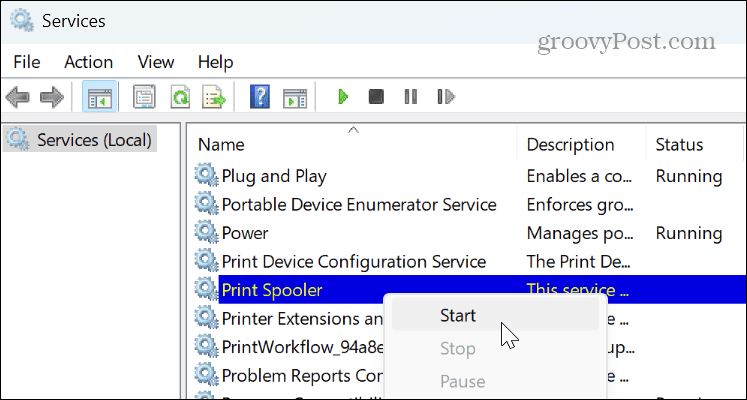The image size is (747, 400).
Task: Click the Stop Service square icon
Action: click(x=376, y=97)
